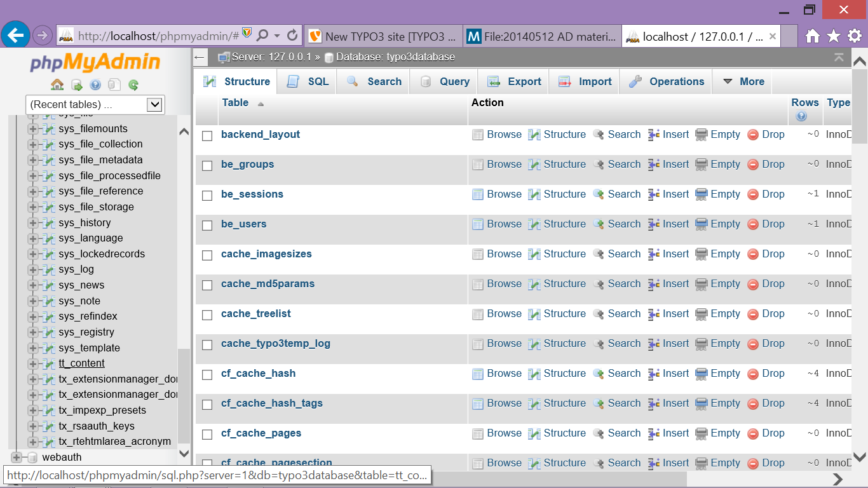Screen dimensions: 868x488
Task: Open phpMyAdmin documentation help icon
Action: coord(95,85)
